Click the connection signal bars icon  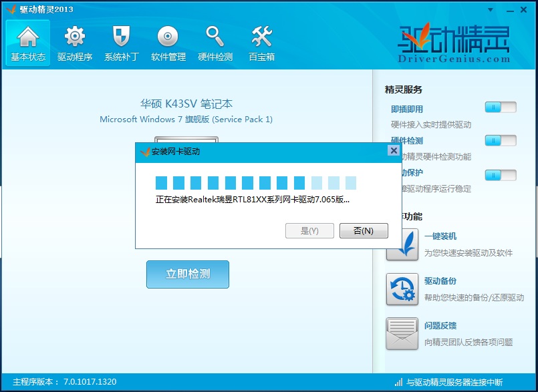pyautogui.click(x=398, y=382)
